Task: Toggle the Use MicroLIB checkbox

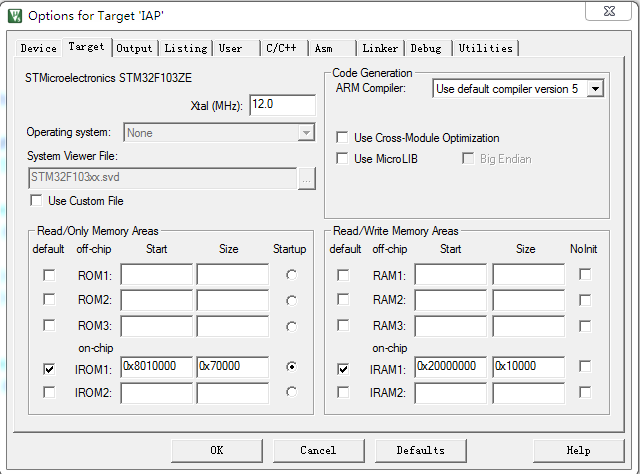Action: point(342,158)
